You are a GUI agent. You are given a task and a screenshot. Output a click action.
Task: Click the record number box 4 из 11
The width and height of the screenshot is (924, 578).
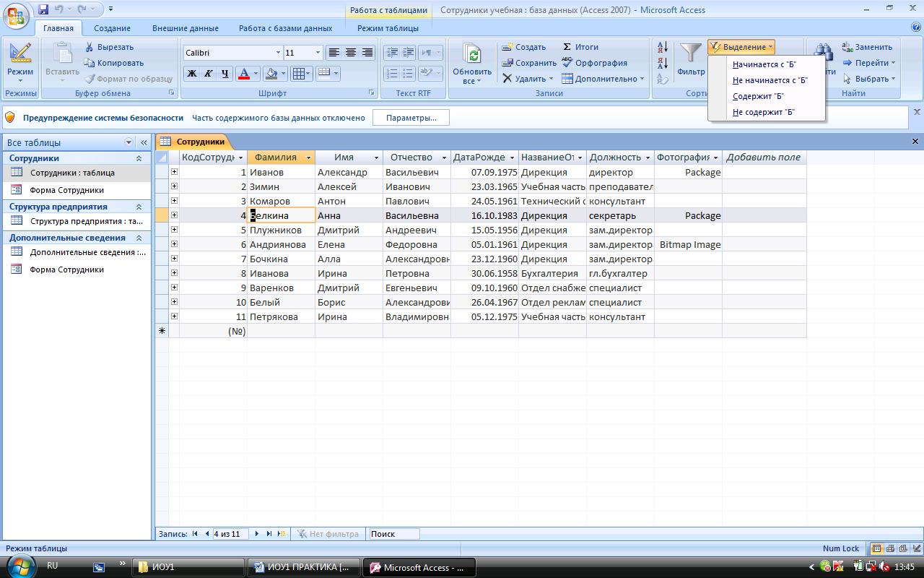[230, 534]
